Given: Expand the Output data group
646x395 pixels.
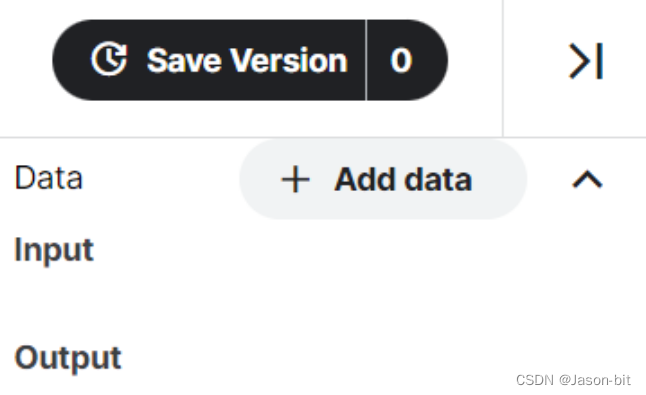Looking at the screenshot, I should [68, 358].
